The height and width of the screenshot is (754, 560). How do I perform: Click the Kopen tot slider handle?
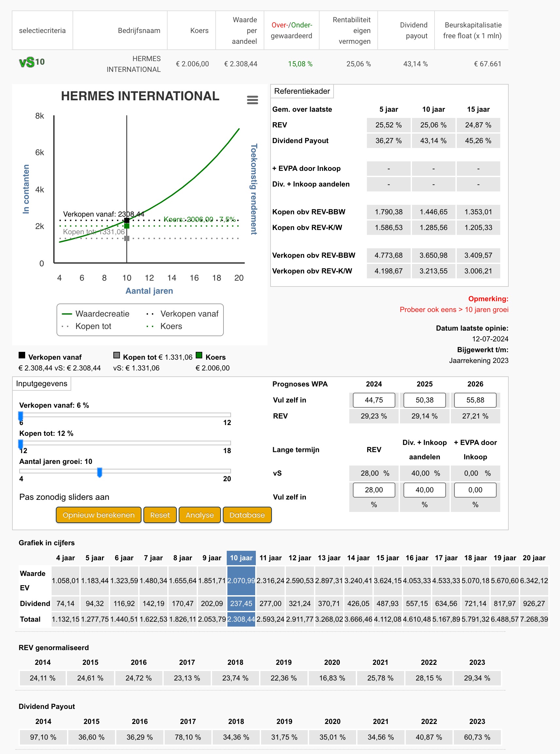point(21,444)
